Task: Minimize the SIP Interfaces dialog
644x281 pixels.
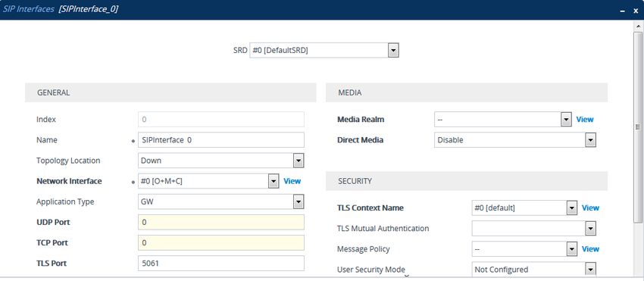Action: point(623,11)
